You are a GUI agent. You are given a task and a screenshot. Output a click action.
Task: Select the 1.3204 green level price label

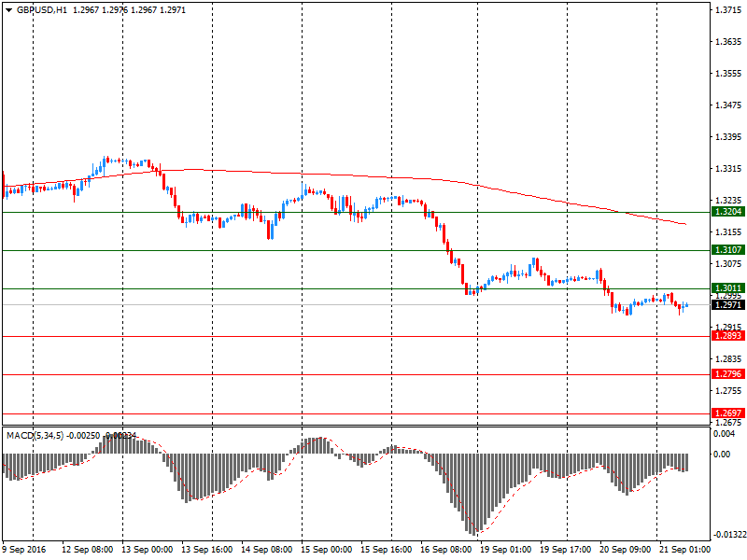pos(728,212)
